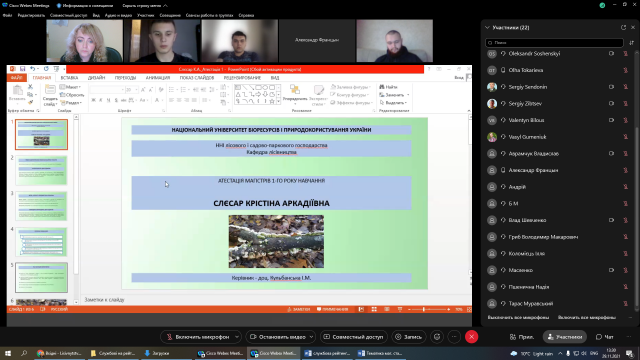The width and height of the screenshot is (640, 360).
Task: Open Webex Участник menu
Action: (x=146, y=16)
